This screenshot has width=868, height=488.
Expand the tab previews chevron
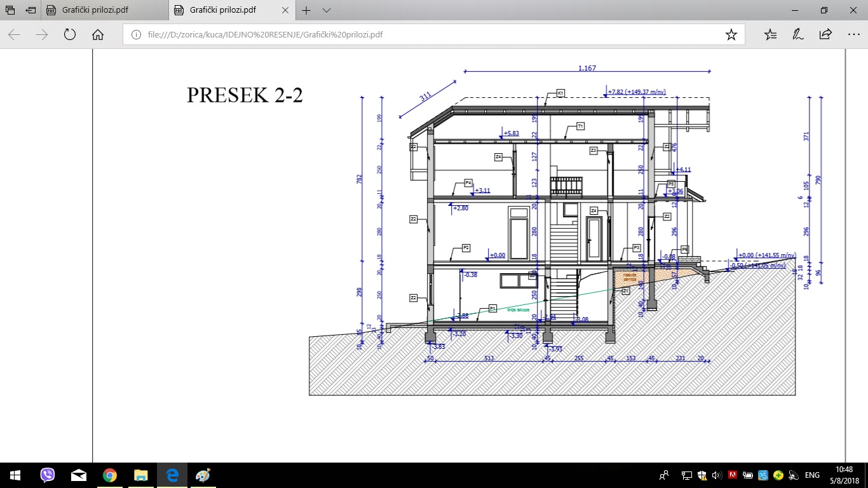(327, 11)
